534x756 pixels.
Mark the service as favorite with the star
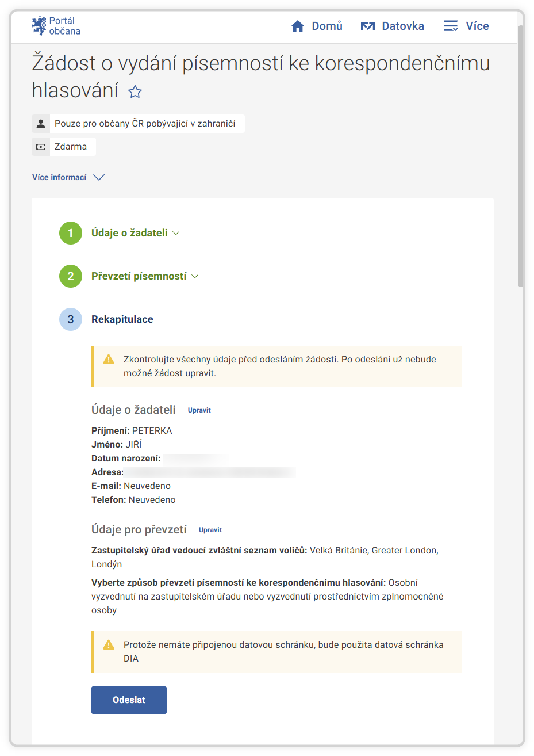[x=135, y=92]
